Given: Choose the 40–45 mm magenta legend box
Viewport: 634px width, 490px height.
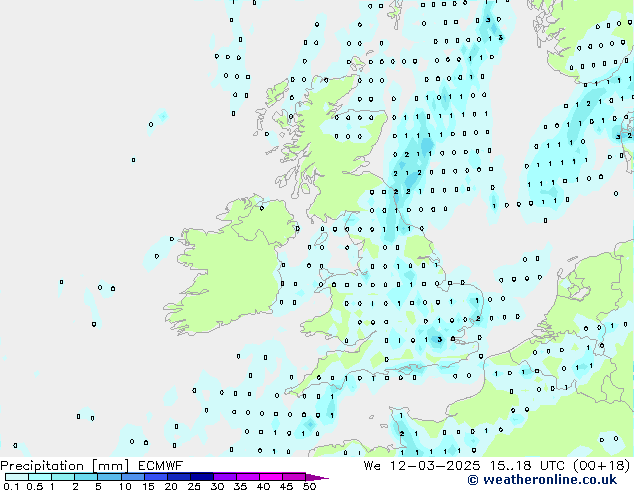Looking at the screenshot, I should coord(271,477).
